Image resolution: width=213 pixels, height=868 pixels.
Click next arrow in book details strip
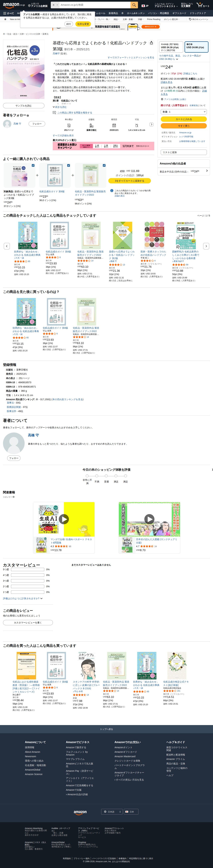(x=151, y=124)
